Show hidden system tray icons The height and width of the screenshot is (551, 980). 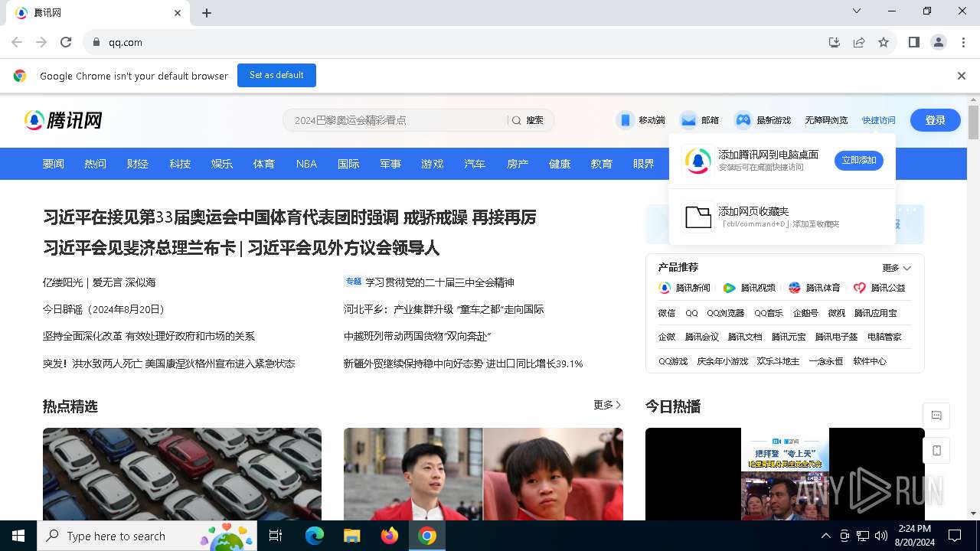point(825,536)
